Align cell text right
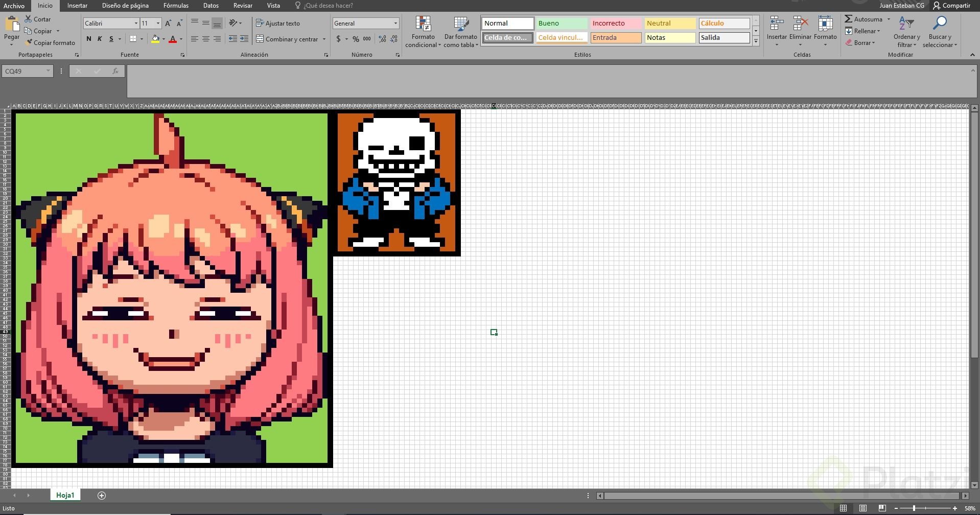 pos(217,39)
